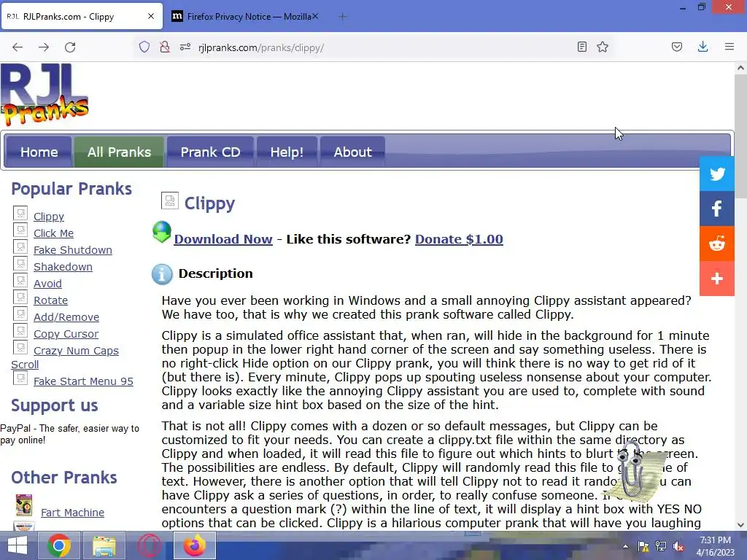The width and height of the screenshot is (747, 560).
Task: Click scrollbar down arrow
Action: (x=740, y=525)
